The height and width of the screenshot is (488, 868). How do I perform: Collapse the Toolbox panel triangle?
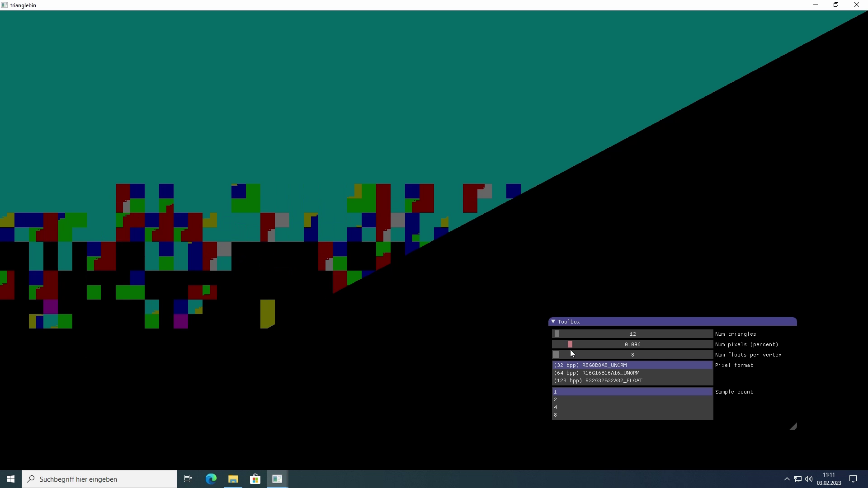553,322
